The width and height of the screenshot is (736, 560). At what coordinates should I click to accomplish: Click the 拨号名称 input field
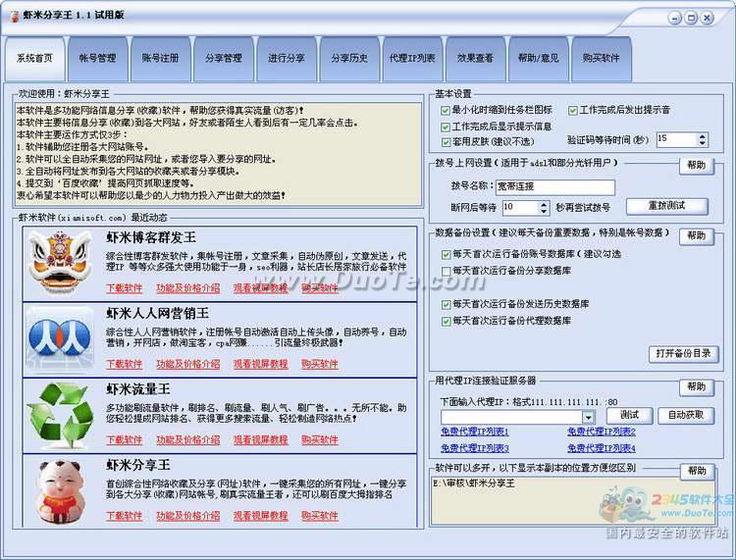tap(555, 186)
